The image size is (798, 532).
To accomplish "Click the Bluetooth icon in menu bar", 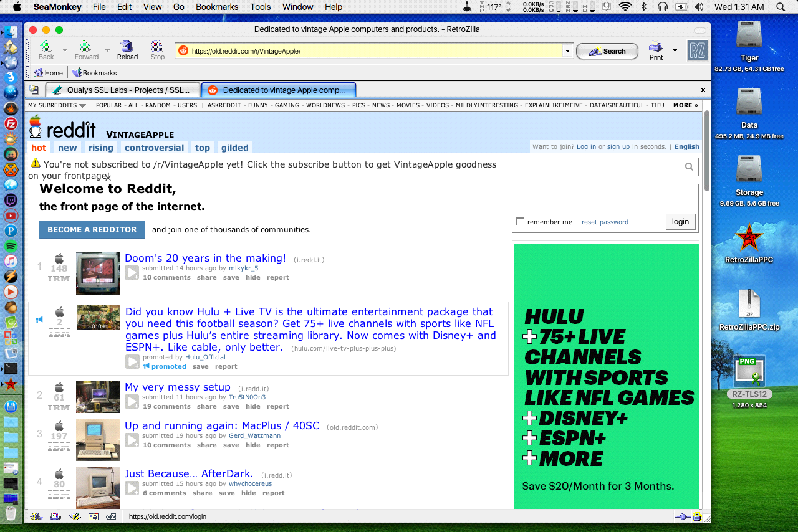I will pyautogui.click(x=644, y=7).
